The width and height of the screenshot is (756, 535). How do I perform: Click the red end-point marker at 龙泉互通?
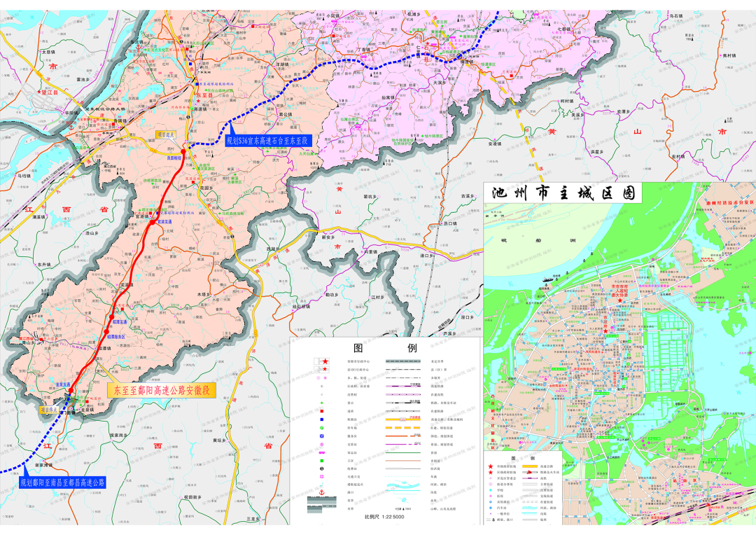click(x=71, y=390)
